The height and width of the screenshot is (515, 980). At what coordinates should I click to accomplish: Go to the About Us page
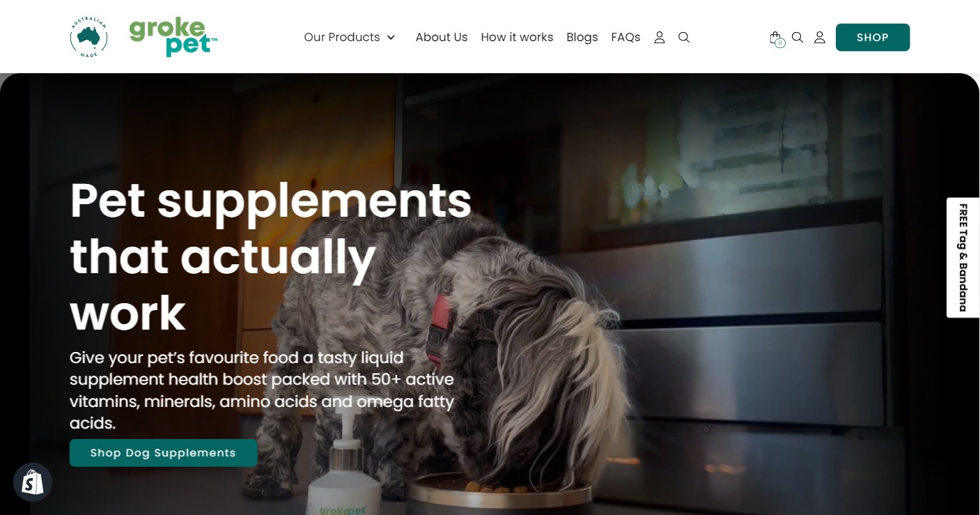(x=442, y=38)
